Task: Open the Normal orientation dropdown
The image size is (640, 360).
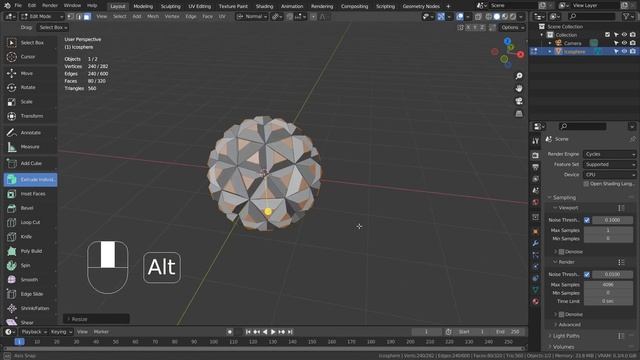Action: pyautogui.click(x=252, y=17)
